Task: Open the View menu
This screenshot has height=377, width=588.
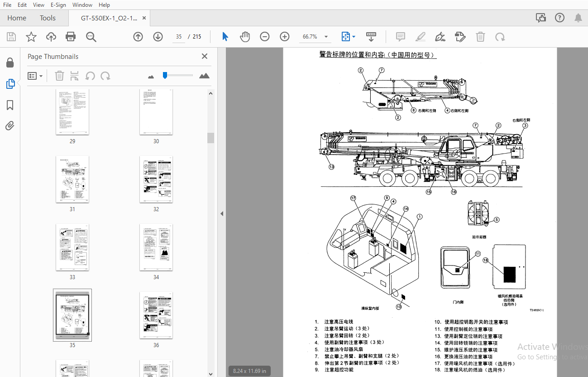Action: click(x=39, y=5)
